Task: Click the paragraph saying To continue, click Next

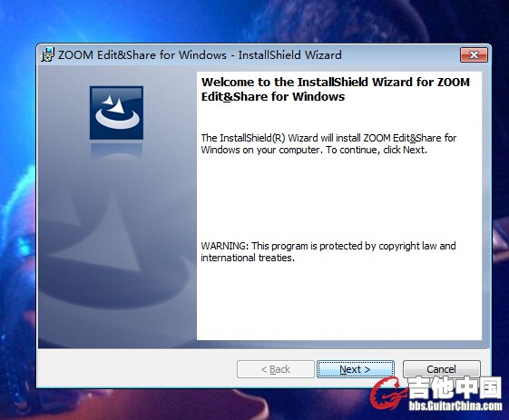Action: pyautogui.click(x=328, y=144)
